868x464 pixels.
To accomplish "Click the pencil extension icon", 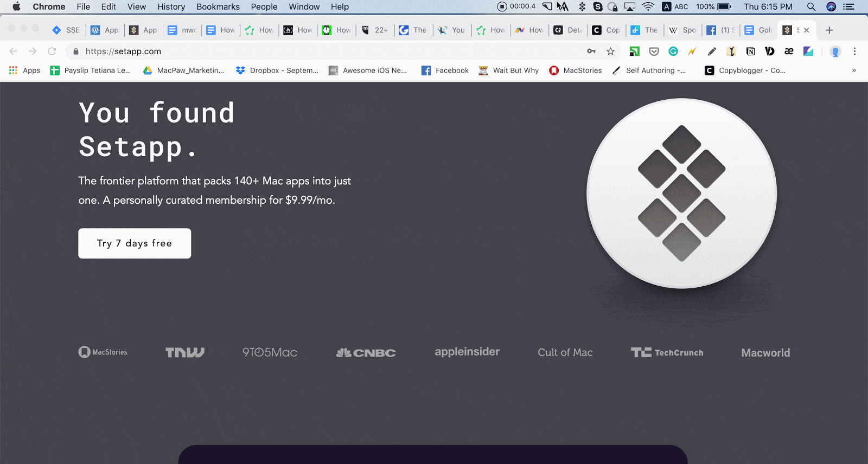I will coord(712,51).
